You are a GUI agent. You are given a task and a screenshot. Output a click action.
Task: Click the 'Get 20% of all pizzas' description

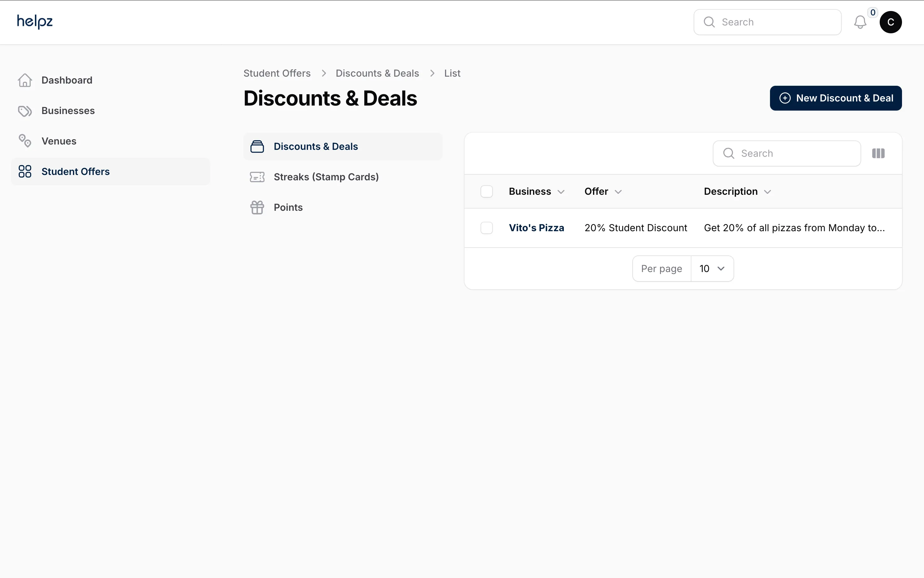tap(794, 228)
